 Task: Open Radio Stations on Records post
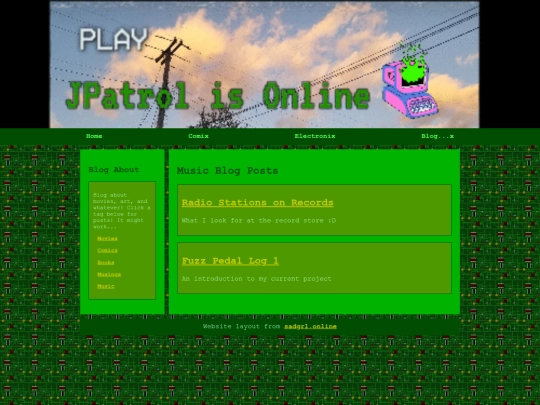tap(258, 202)
